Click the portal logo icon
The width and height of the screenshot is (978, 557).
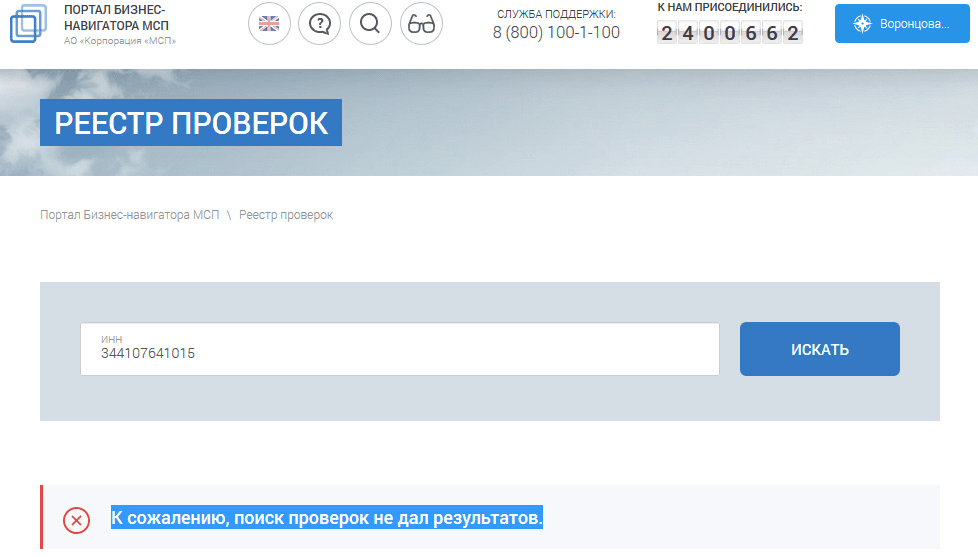[28, 24]
